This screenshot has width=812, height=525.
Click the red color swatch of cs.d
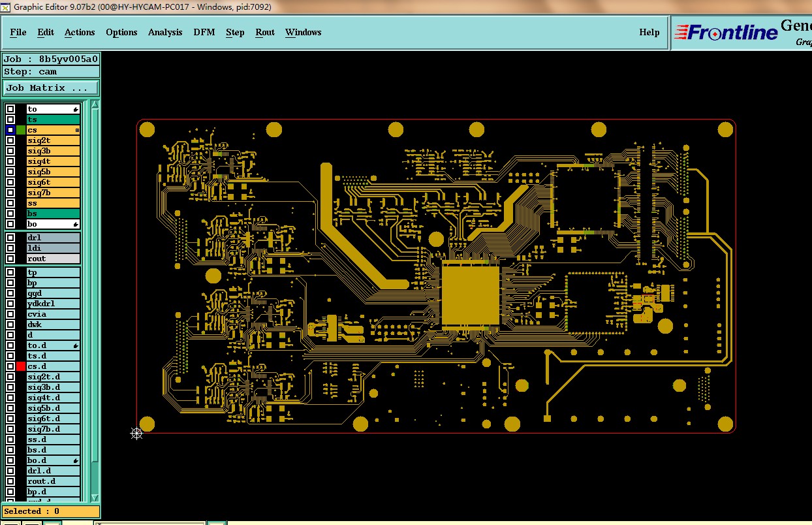pyautogui.click(x=21, y=366)
